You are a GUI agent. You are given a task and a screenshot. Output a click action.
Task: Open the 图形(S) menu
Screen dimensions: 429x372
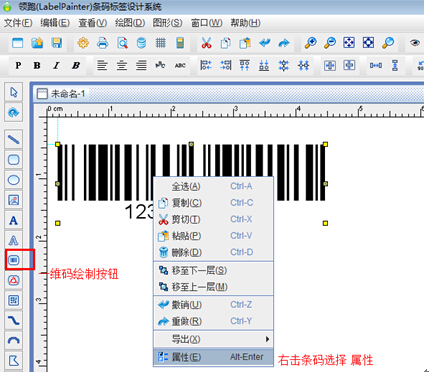tap(167, 23)
